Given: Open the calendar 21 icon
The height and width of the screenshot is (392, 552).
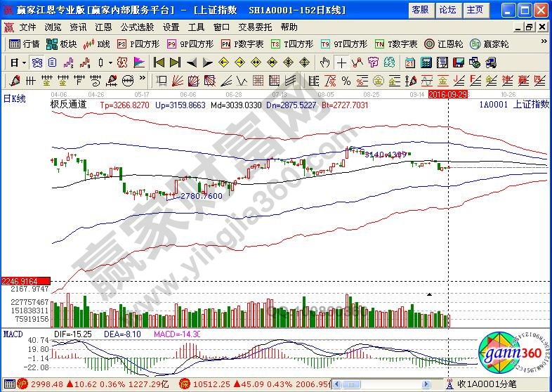Looking at the screenshot, I should (409, 63).
